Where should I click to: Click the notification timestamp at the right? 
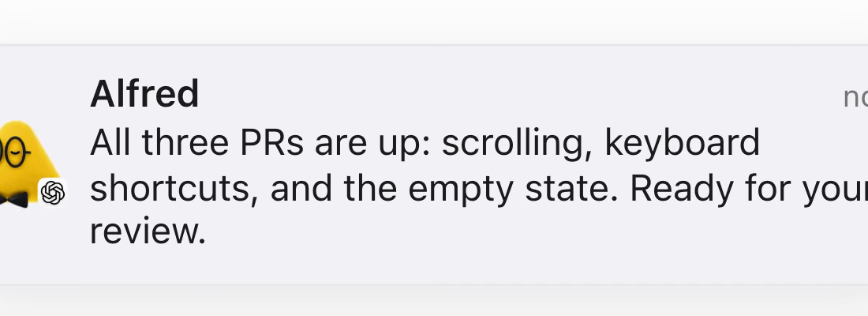point(855,98)
